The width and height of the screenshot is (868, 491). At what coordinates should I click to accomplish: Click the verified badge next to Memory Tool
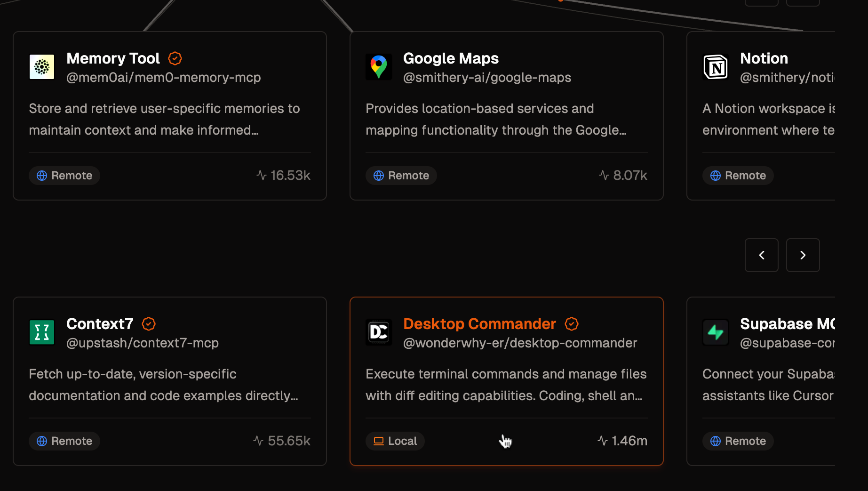[x=175, y=58]
